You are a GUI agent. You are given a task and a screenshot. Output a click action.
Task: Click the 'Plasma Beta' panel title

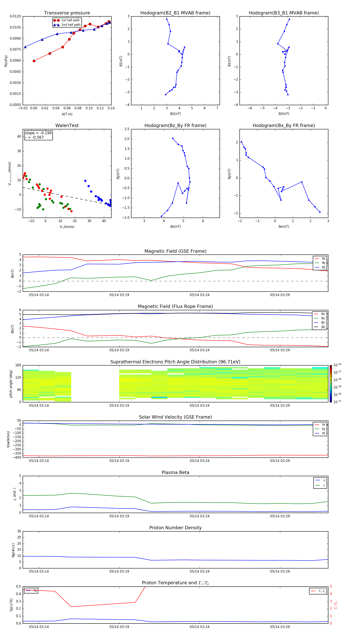[x=175, y=473]
